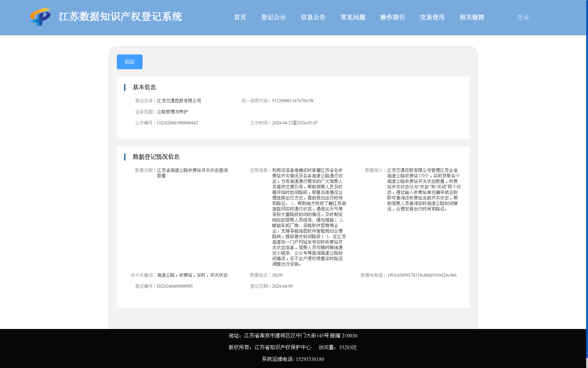Select credit code 91320000134767063W

(x=293, y=101)
